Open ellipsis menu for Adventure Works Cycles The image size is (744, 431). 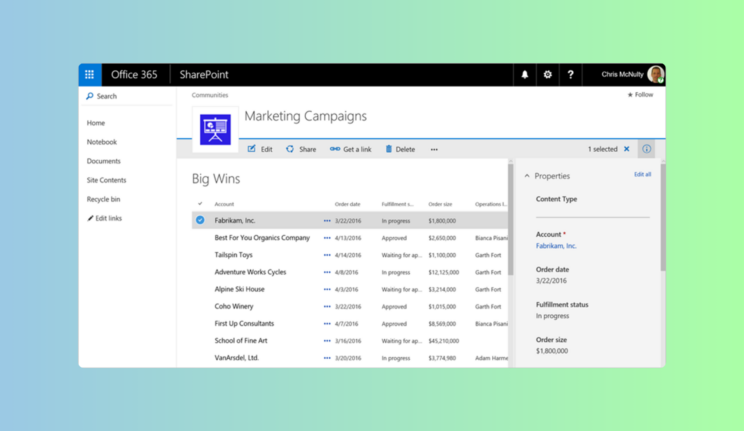tap(327, 272)
